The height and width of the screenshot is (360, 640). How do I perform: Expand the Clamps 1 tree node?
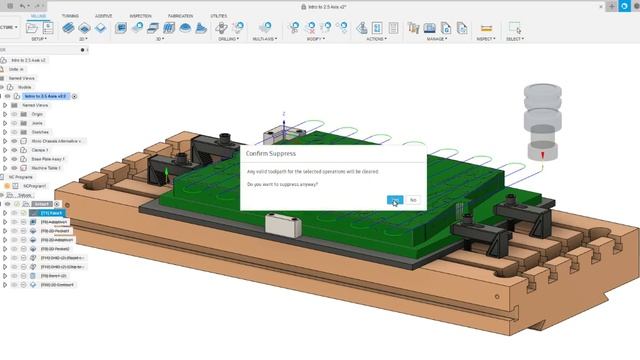point(5,150)
